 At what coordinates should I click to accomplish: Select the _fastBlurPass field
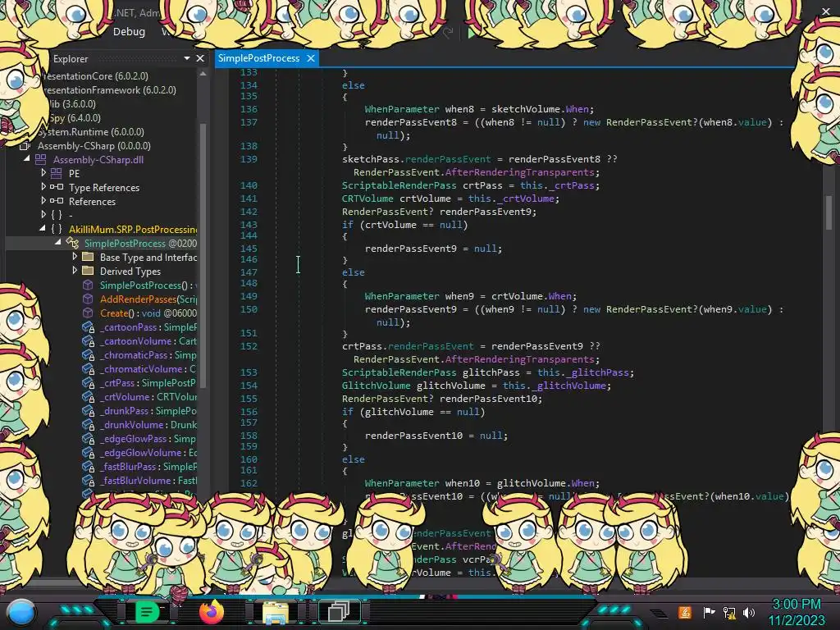tap(148, 466)
